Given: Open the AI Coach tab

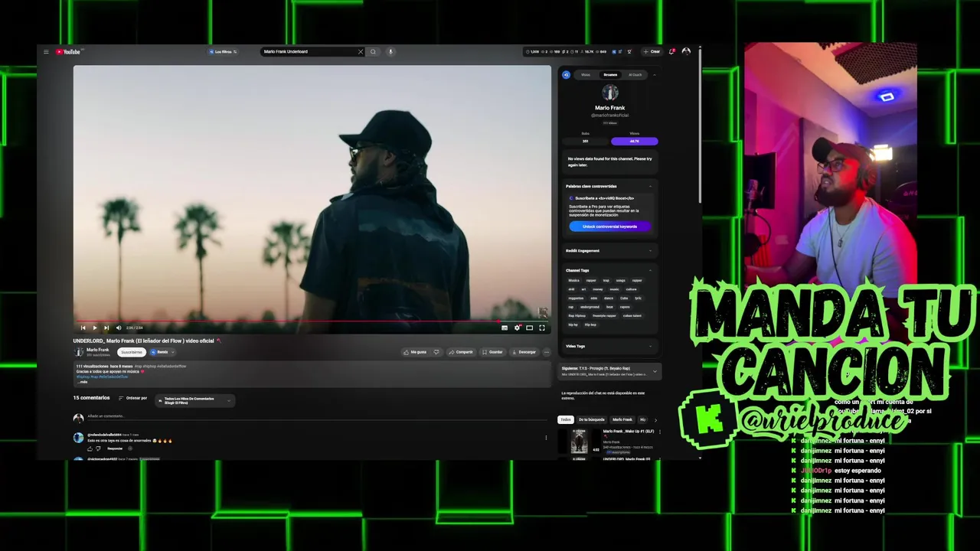Looking at the screenshot, I should [x=635, y=75].
